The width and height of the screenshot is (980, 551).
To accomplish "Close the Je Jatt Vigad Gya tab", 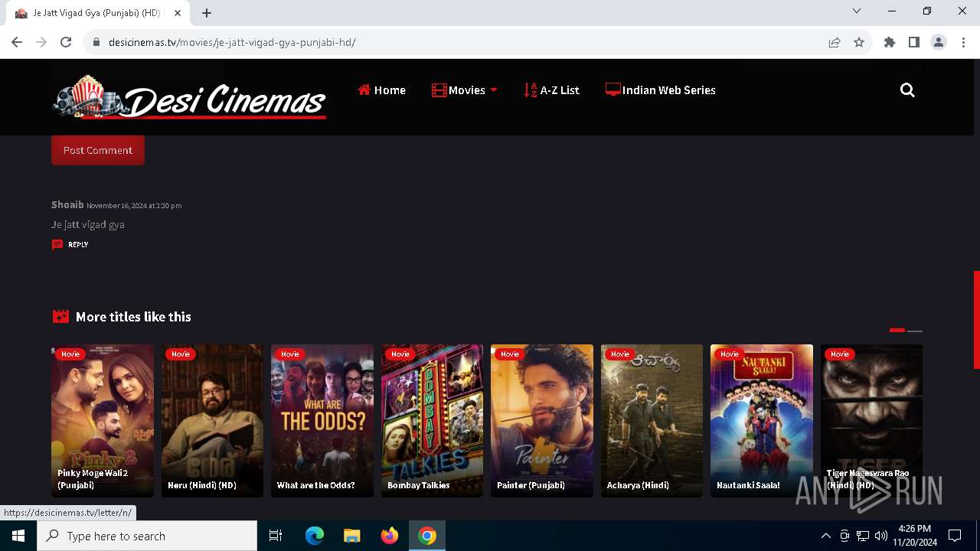I will pos(178,13).
